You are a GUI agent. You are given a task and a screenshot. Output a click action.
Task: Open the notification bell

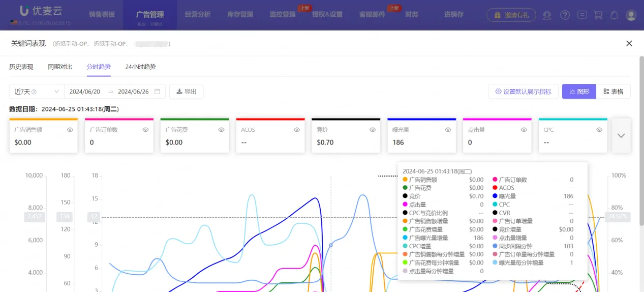coord(614,15)
